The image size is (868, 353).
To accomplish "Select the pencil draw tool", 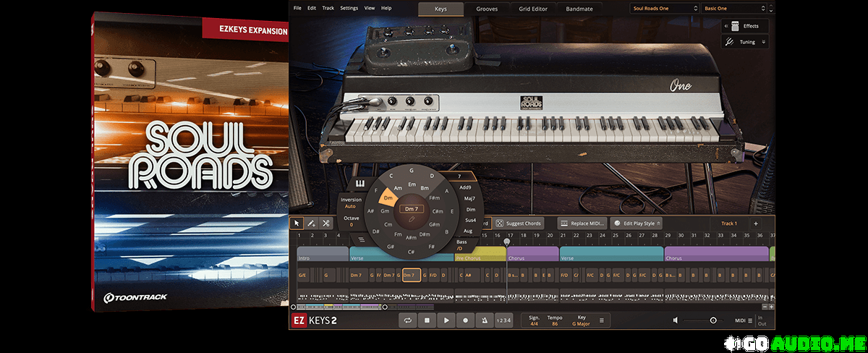I will (311, 224).
